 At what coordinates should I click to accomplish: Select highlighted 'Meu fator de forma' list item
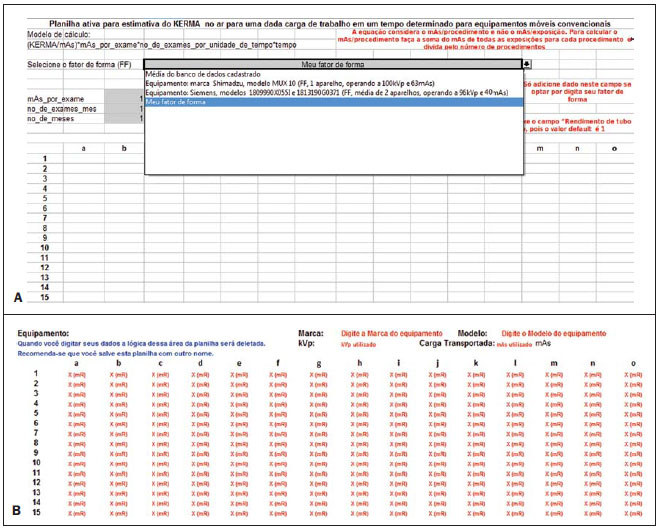[x=333, y=102]
